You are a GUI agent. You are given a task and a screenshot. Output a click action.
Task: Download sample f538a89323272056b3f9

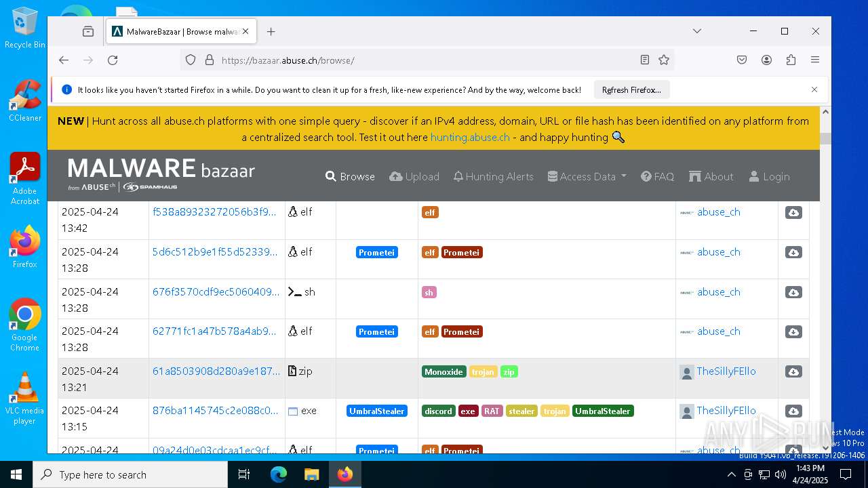[793, 213]
